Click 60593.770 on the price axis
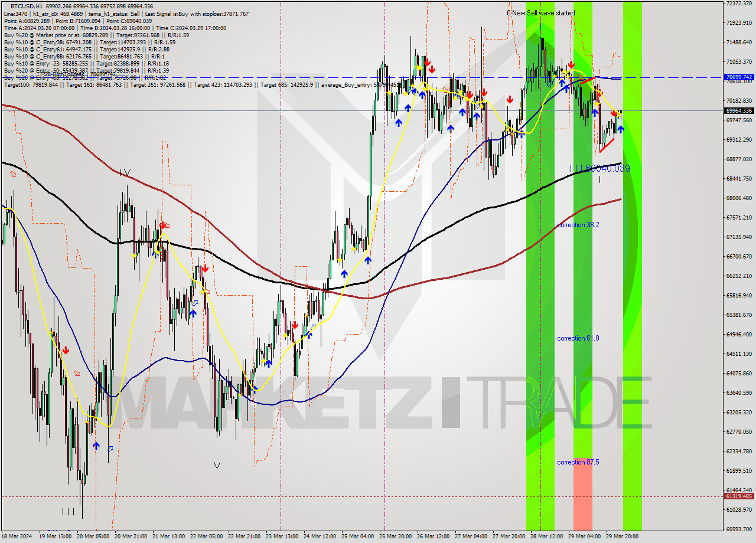This screenshot has width=756, height=543. coord(739,529)
